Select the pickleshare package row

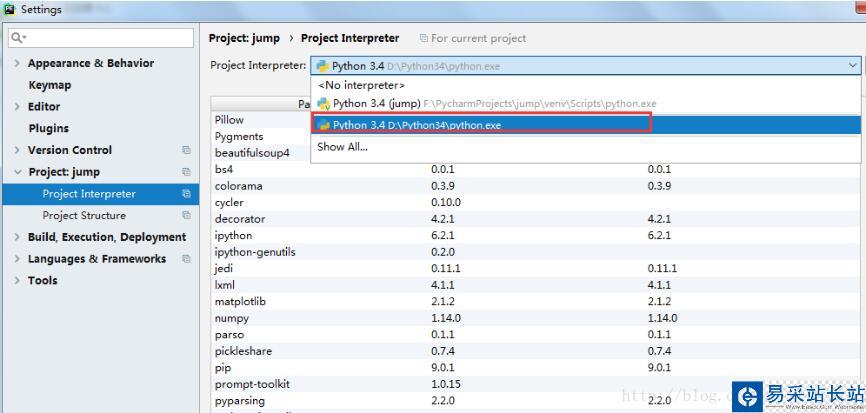536,351
